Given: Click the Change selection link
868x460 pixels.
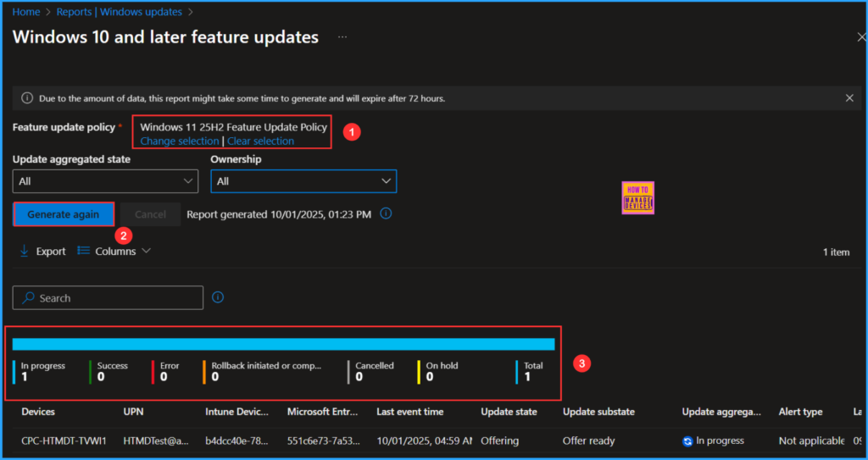Looking at the screenshot, I should [179, 141].
